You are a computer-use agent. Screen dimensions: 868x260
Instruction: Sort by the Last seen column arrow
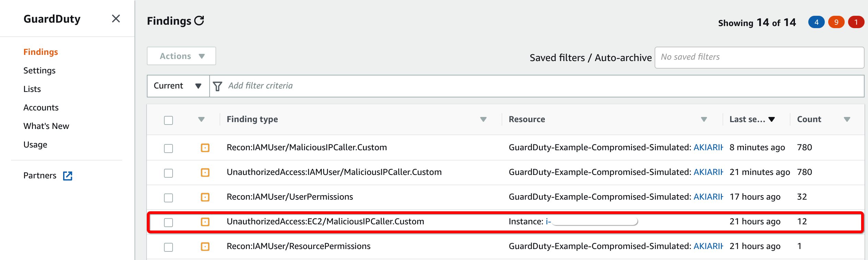pos(772,119)
